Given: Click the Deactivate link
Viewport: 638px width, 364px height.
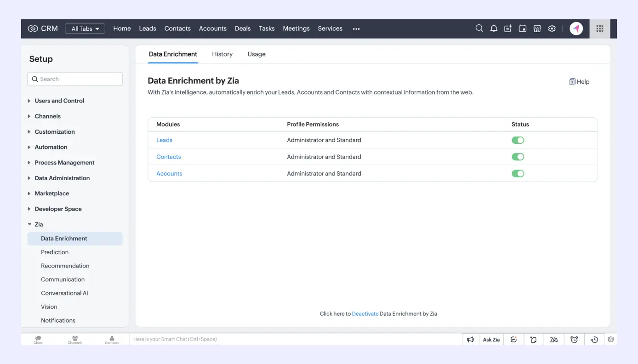Looking at the screenshot, I should pyautogui.click(x=365, y=314).
